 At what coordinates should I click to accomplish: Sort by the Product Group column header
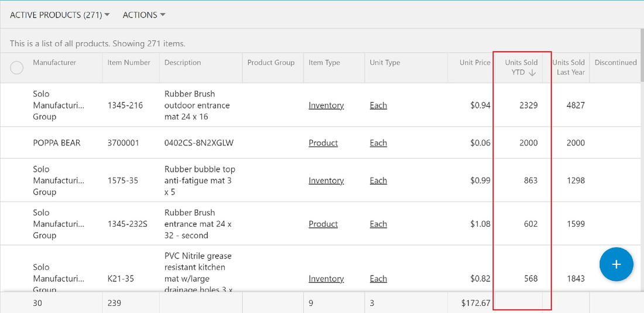coord(271,63)
